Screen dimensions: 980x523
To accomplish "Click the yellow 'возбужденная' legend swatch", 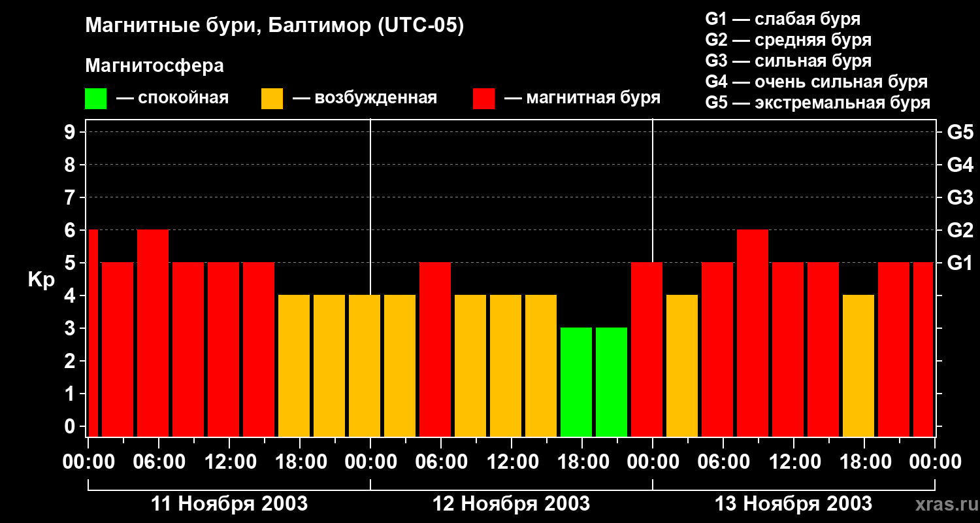I will pyautogui.click(x=272, y=99).
